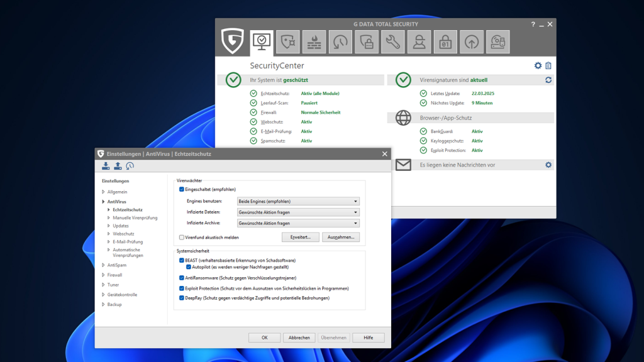Enable 'Virenfund akustisch melden' checkbox
The height and width of the screenshot is (362, 644).
(x=182, y=237)
